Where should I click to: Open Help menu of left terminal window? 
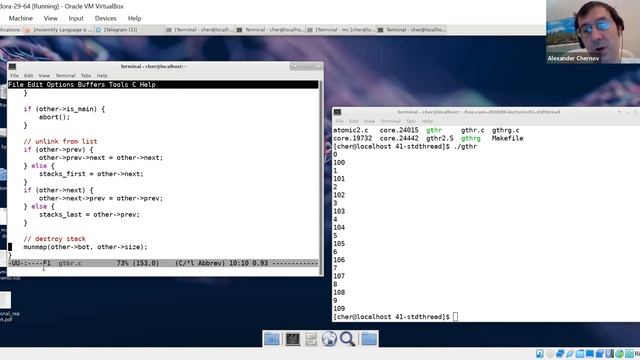pos(102,76)
